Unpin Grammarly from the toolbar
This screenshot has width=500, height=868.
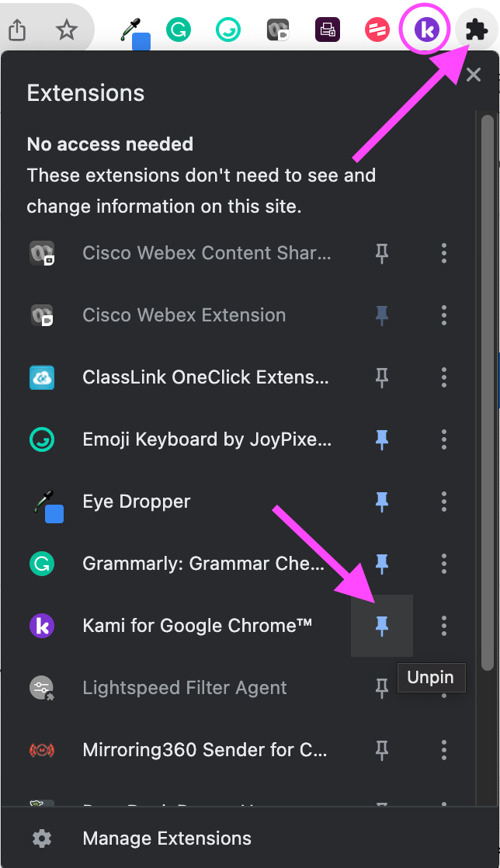(381, 564)
